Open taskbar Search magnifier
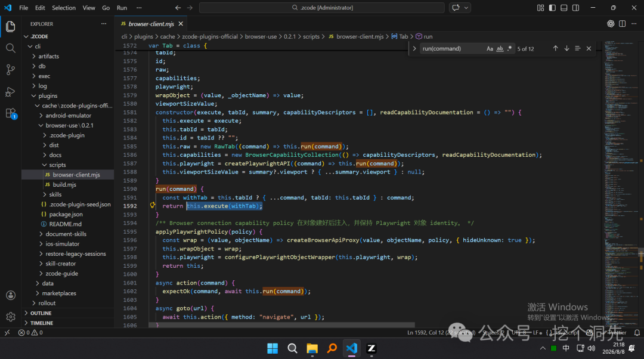This screenshot has width=644, height=359. click(x=292, y=349)
